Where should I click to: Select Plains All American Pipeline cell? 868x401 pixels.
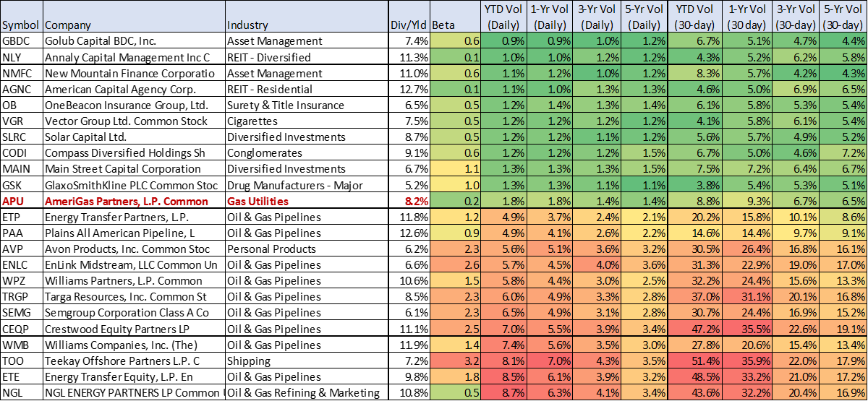click(x=134, y=233)
